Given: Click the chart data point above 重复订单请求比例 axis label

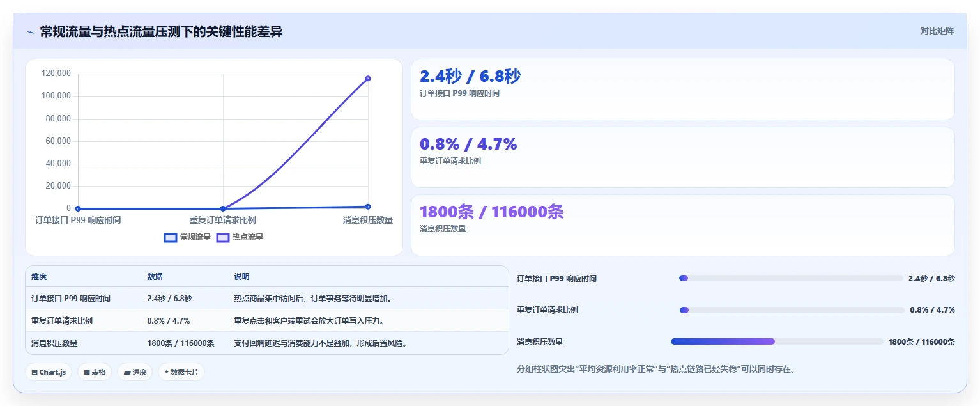Looking at the screenshot, I should (223, 208).
